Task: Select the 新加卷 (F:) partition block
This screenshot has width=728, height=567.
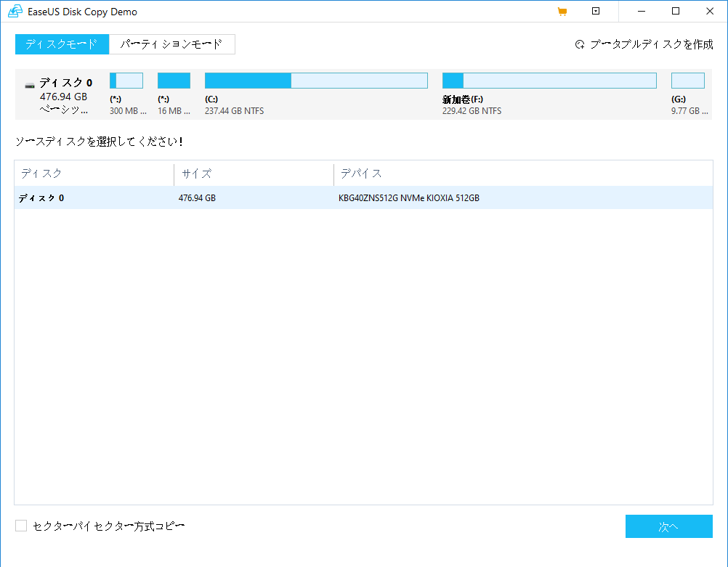Action: click(549, 80)
